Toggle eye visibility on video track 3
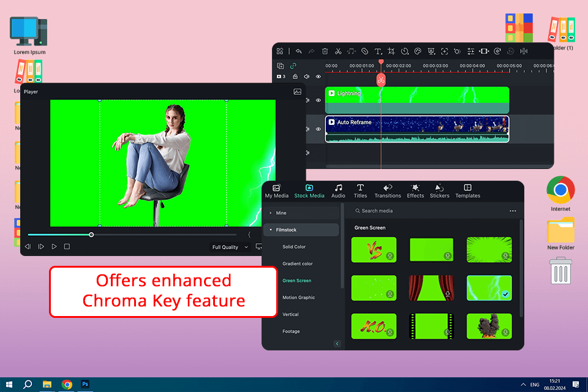This screenshot has width=588, height=392. pyautogui.click(x=318, y=77)
